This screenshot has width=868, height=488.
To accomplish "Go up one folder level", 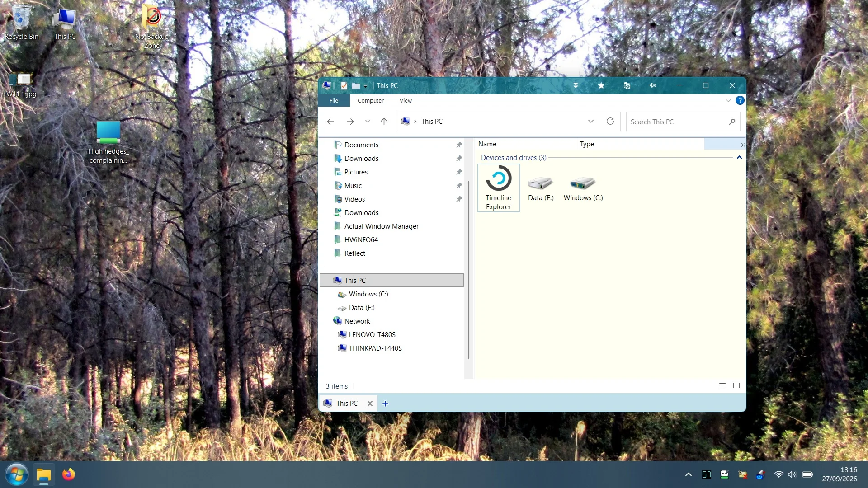I will pyautogui.click(x=384, y=122).
